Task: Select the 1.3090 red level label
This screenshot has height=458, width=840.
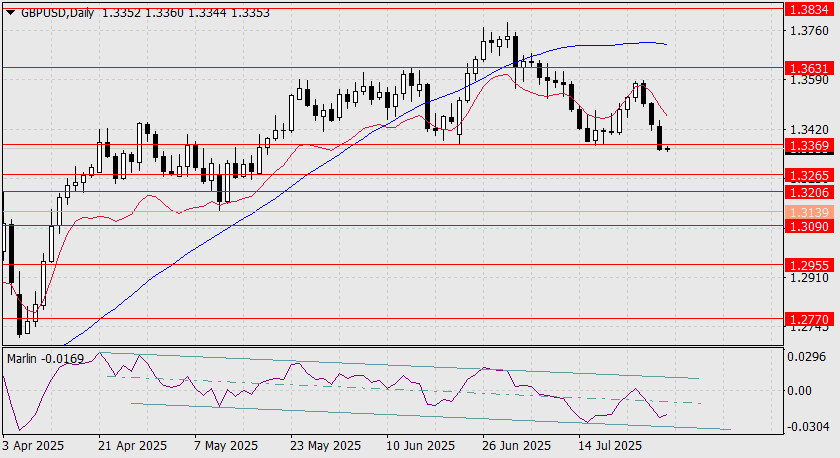Action: click(809, 227)
